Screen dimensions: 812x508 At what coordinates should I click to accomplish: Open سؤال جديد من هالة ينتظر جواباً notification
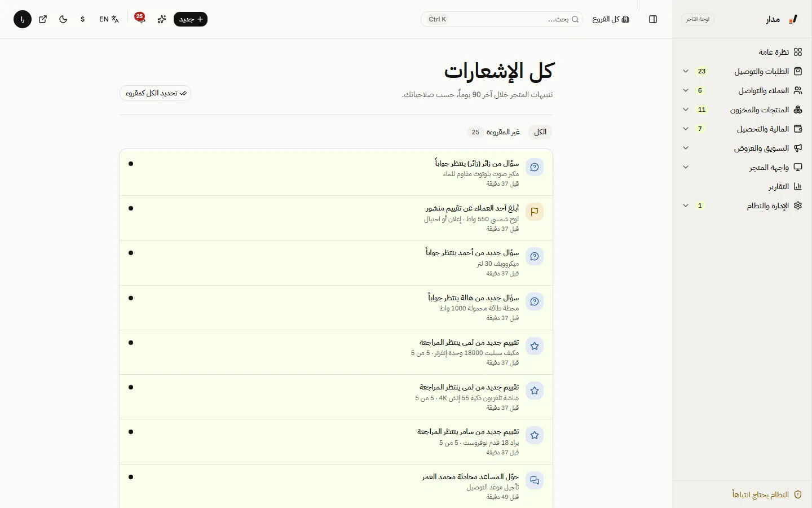tap(336, 308)
